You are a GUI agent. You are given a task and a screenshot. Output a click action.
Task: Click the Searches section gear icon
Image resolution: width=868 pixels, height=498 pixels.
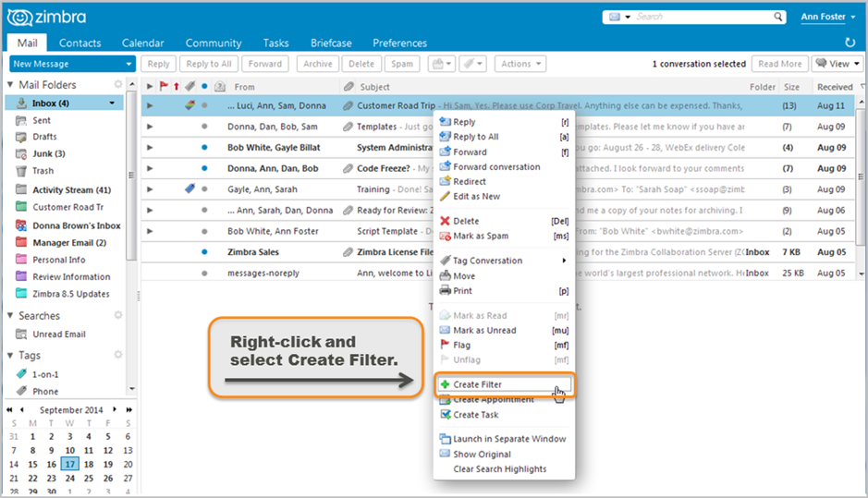click(118, 315)
